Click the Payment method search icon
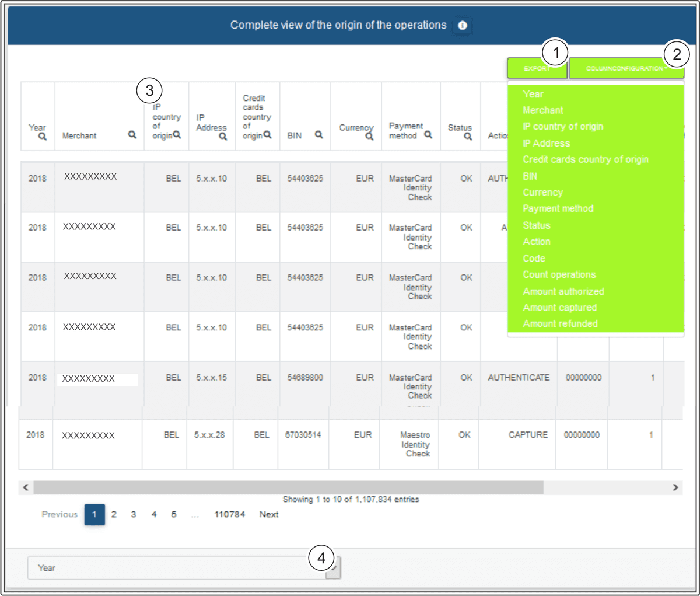This screenshot has height=596, width=700. click(428, 135)
